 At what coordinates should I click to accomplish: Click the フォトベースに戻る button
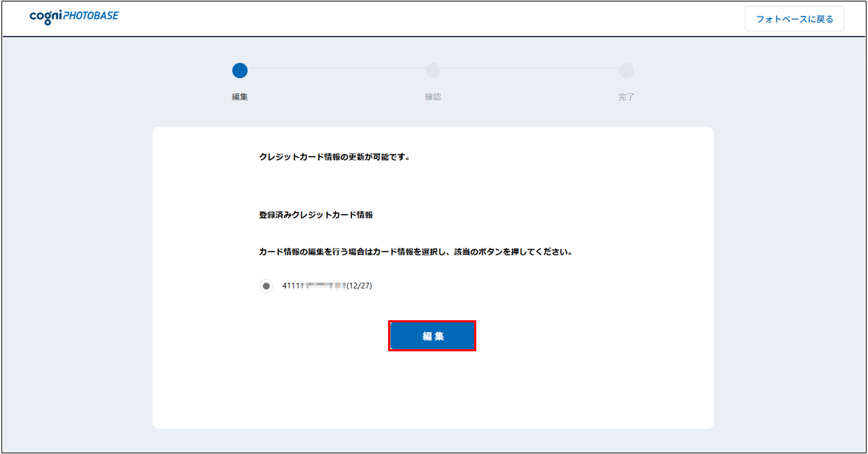pyautogui.click(x=794, y=20)
